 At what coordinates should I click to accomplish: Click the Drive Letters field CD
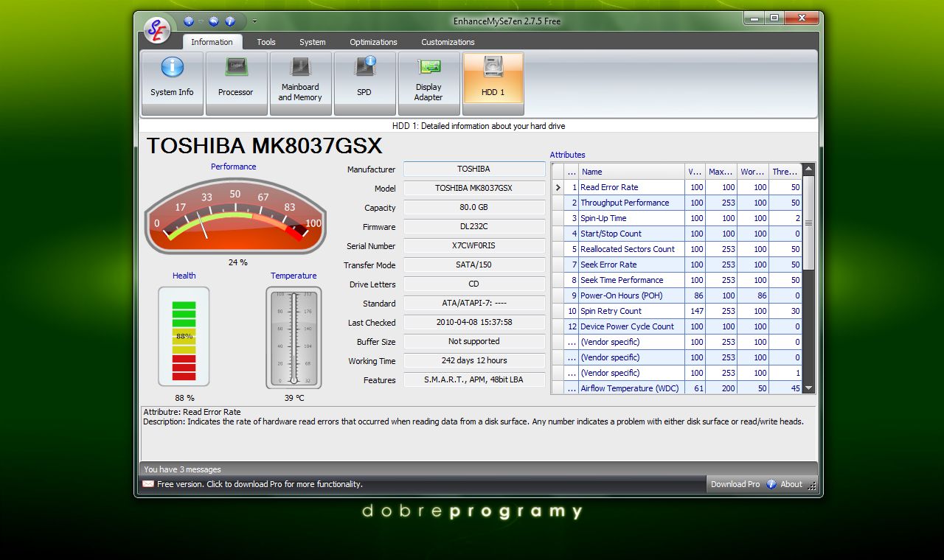point(474,284)
